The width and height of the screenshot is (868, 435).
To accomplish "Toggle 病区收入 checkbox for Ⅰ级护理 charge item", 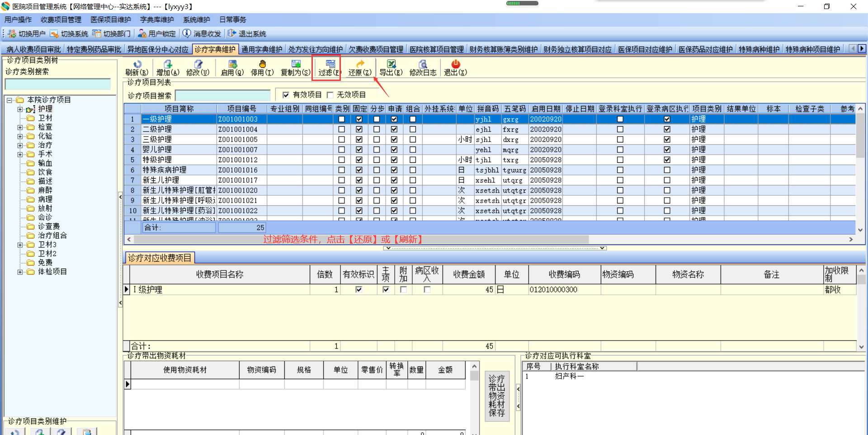I will 427,290.
